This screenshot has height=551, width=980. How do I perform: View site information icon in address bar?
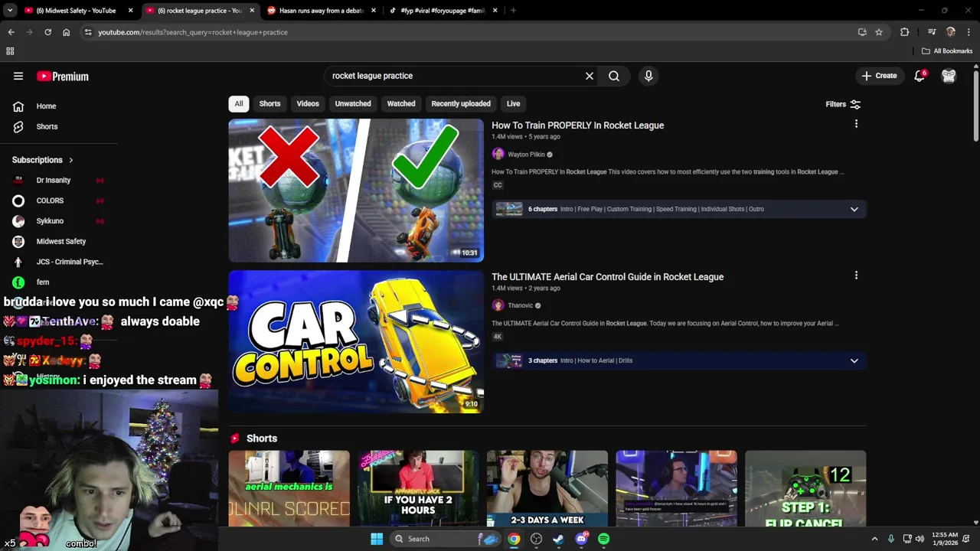pyautogui.click(x=88, y=32)
